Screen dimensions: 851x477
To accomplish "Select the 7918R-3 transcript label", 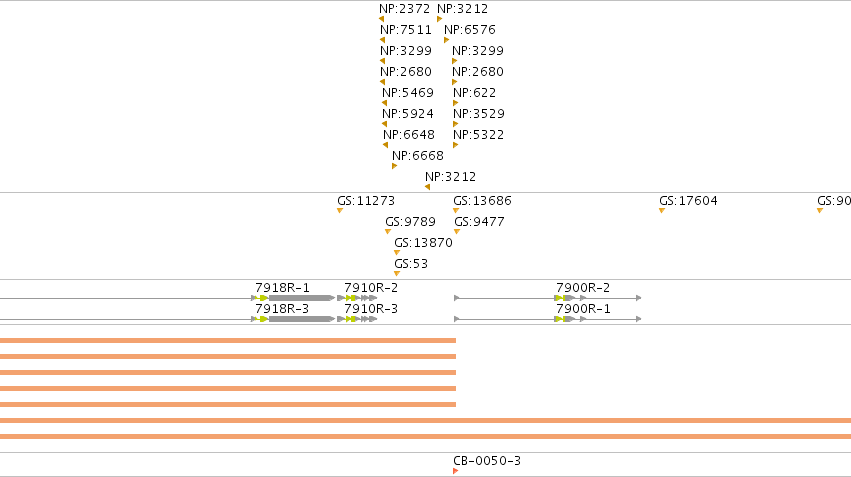I will (282, 309).
